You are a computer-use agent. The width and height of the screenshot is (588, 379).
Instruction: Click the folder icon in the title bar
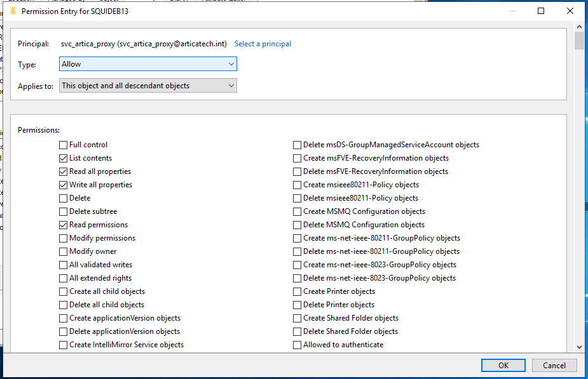point(13,11)
